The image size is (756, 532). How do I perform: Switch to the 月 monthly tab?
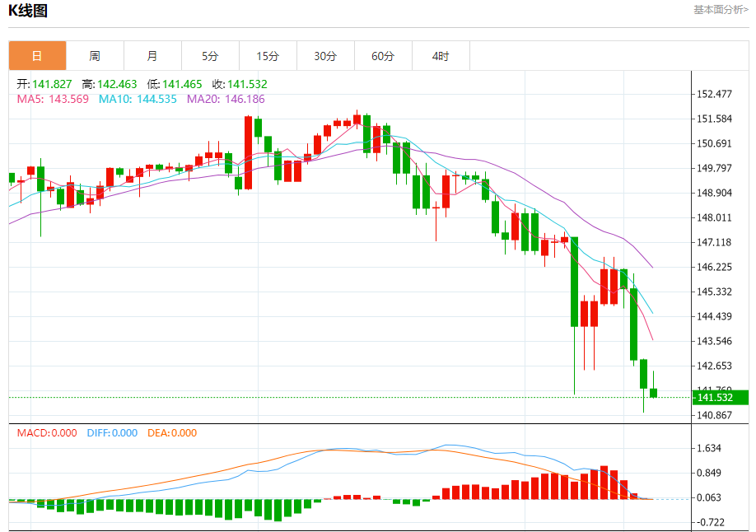pos(152,56)
